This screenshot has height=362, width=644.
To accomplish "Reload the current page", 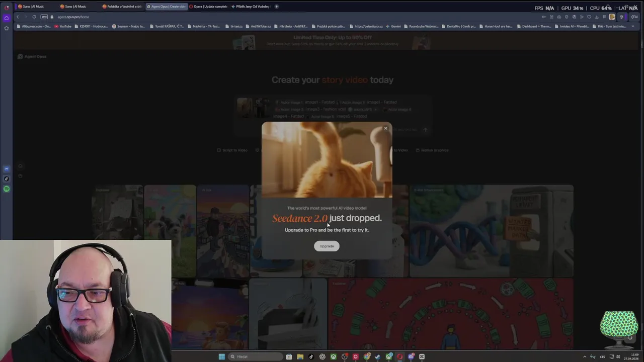I will pyautogui.click(x=34, y=17).
